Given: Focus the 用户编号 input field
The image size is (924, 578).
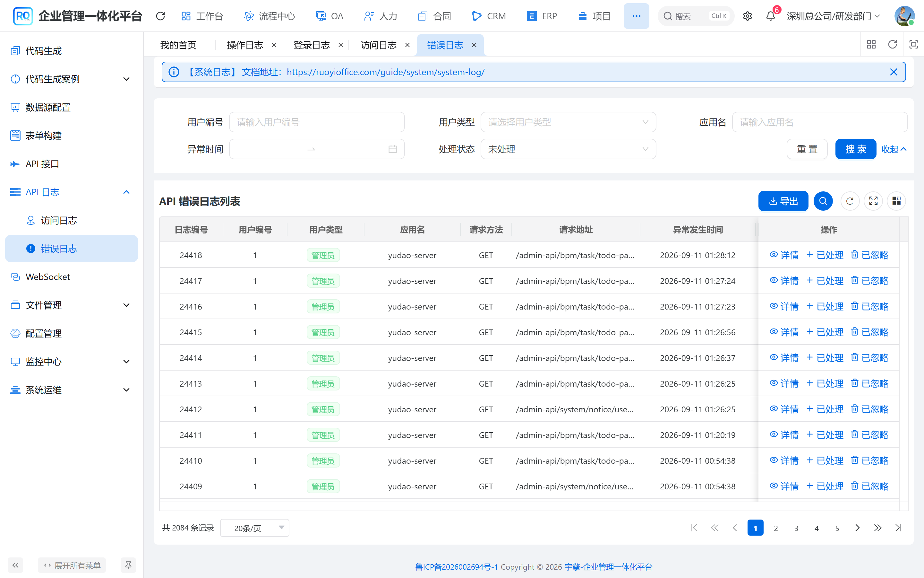Looking at the screenshot, I should coord(317,122).
